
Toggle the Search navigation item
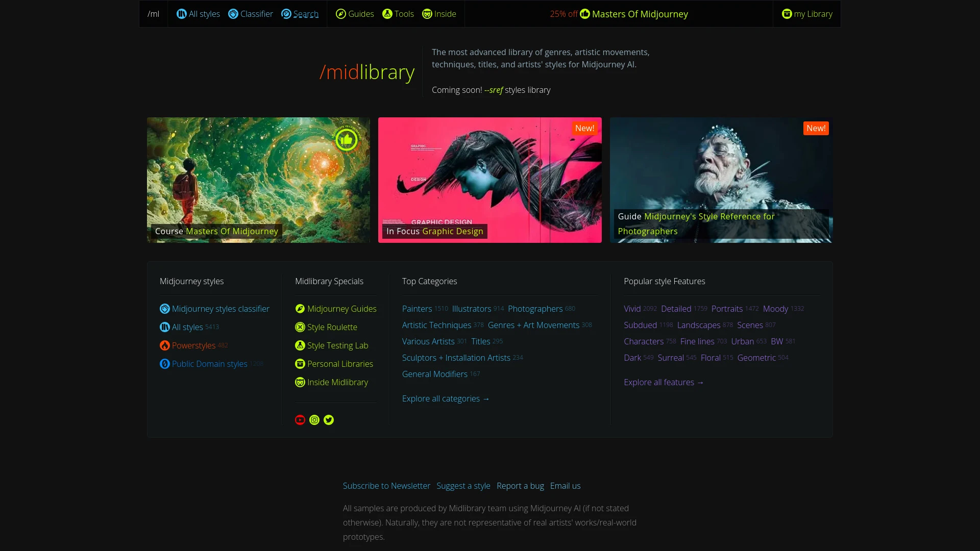point(300,13)
